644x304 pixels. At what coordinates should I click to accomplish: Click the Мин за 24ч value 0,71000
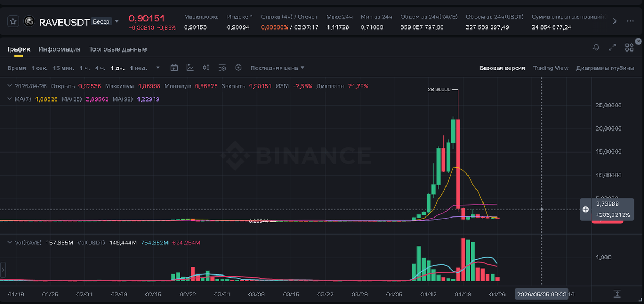click(x=371, y=27)
